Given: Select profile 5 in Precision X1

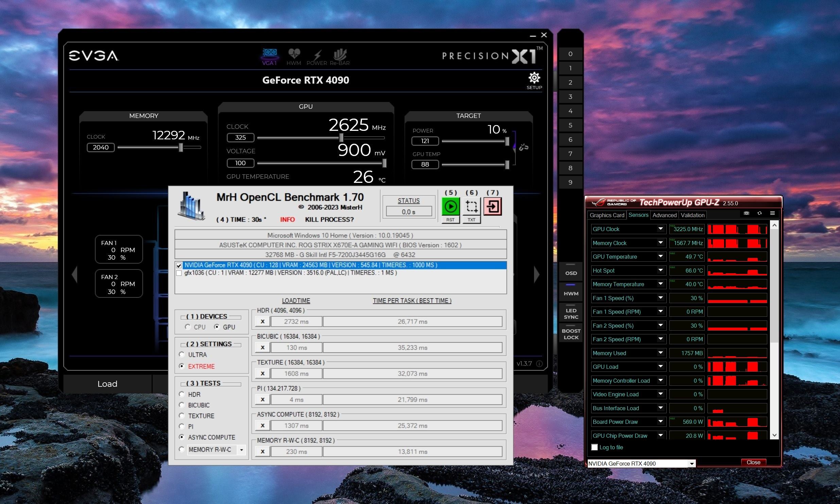Looking at the screenshot, I should tap(570, 125).
